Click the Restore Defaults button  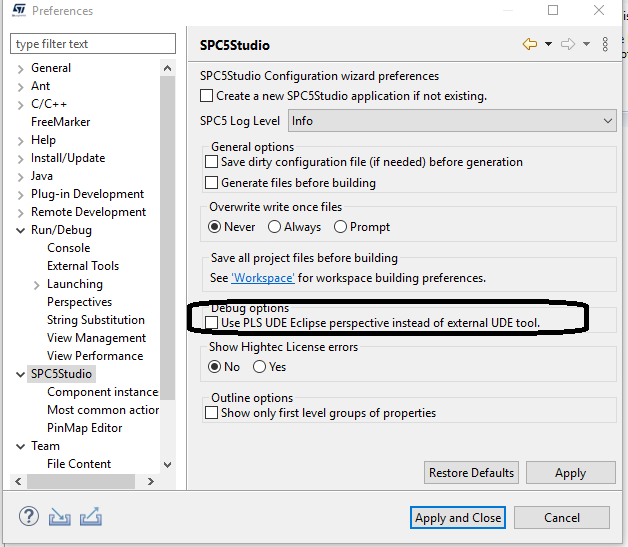[x=471, y=473]
